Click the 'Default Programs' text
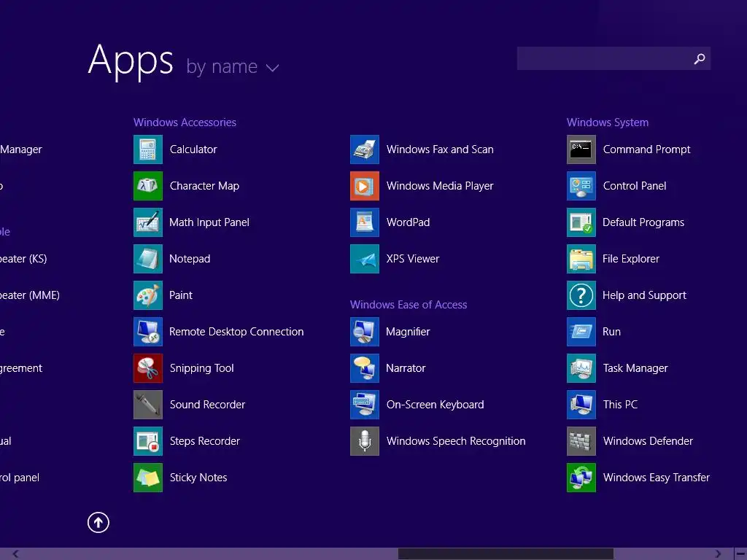Viewport: 747px width, 560px height. coord(643,222)
